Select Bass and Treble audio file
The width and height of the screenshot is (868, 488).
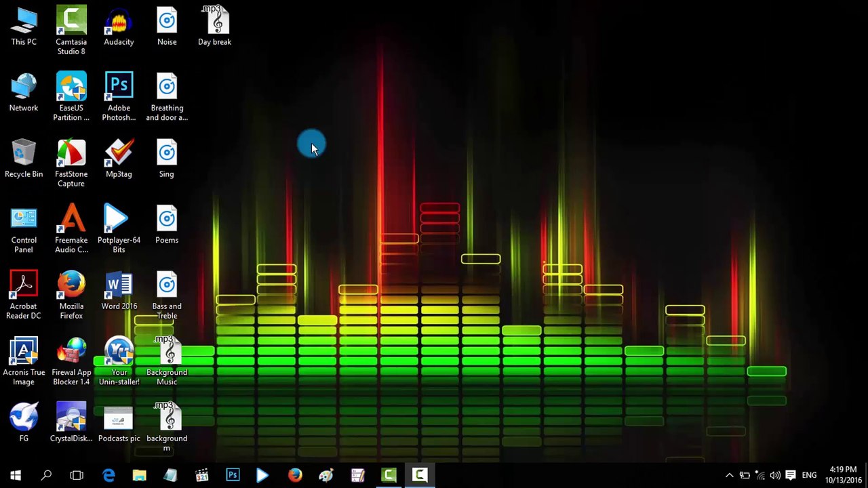pos(167,295)
